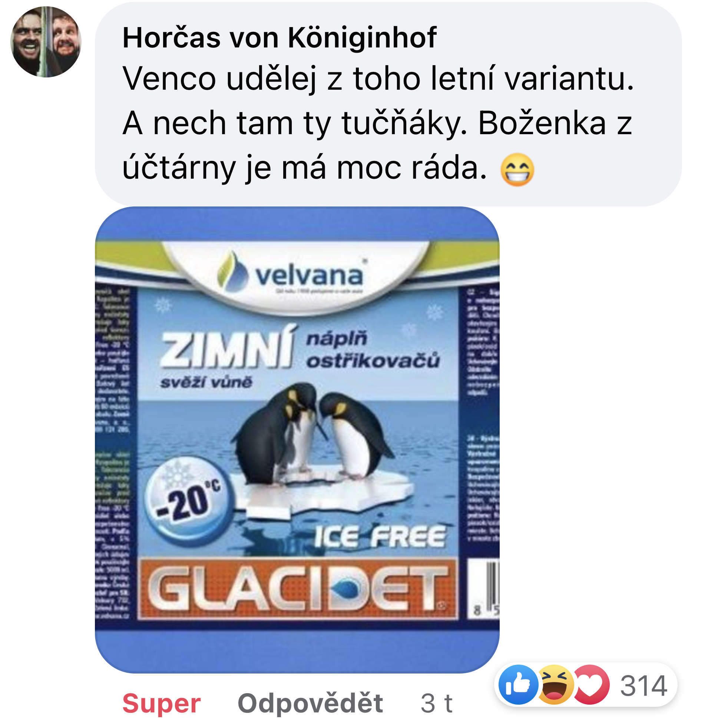Reply using the Odpovědět button
Image resolution: width=708 pixels, height=728 pixels.
311,704
